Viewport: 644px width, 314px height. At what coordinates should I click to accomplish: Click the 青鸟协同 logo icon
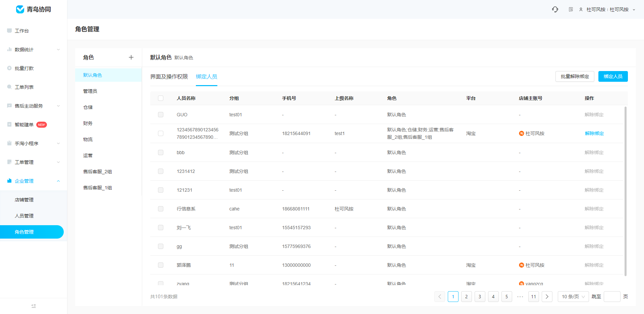pyautogui.click(x=20, y=9)
